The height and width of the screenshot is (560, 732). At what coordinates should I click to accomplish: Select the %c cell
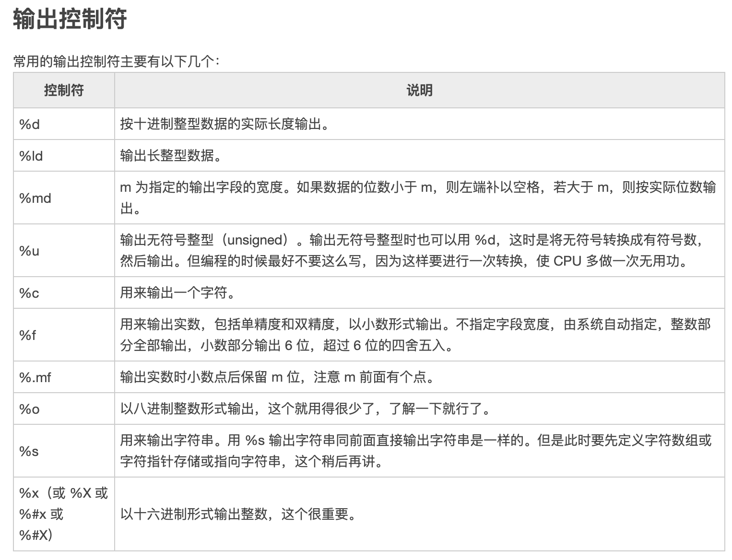point(64,293)
